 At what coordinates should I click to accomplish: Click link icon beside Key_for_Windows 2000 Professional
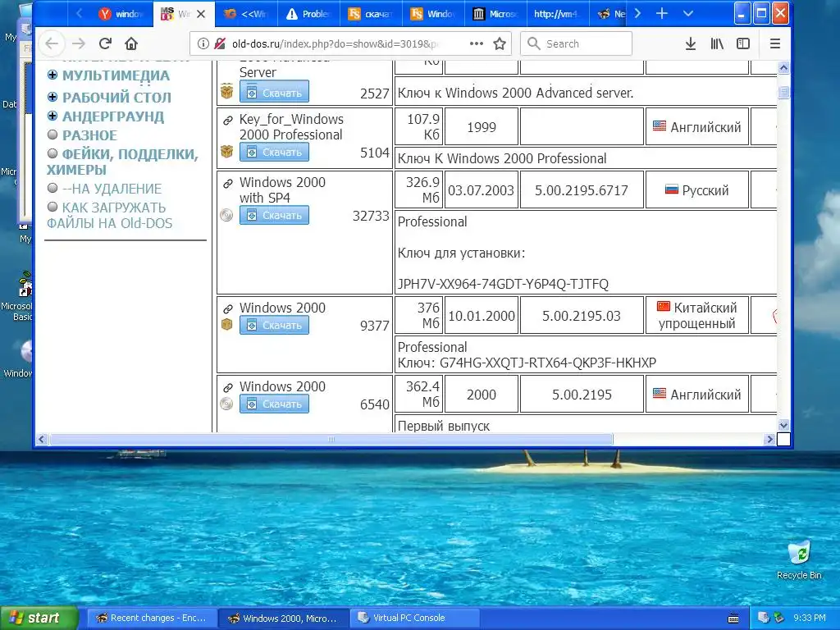pyautogui.click(x=228, y=121)
